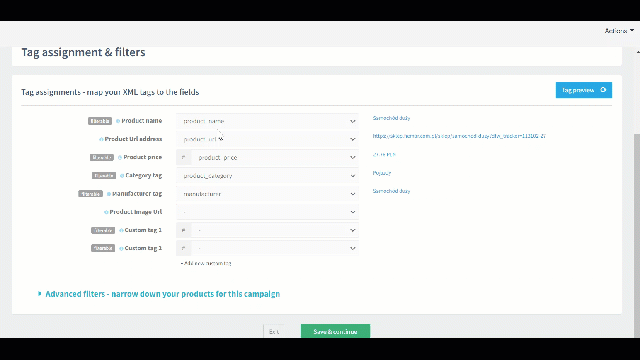This screenshot has width=640, height=360.
Task: Click info icon beside last Custom tag
Action: coord(121,248)
